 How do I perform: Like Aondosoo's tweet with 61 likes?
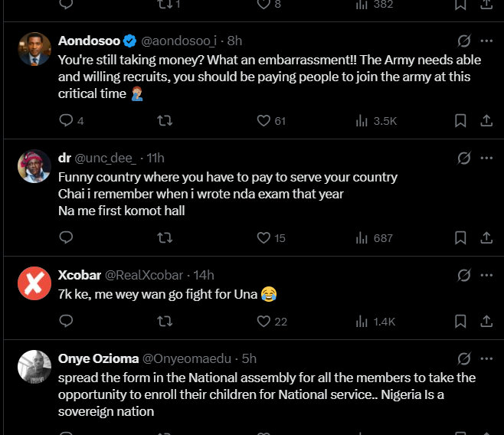click(264, 120)
